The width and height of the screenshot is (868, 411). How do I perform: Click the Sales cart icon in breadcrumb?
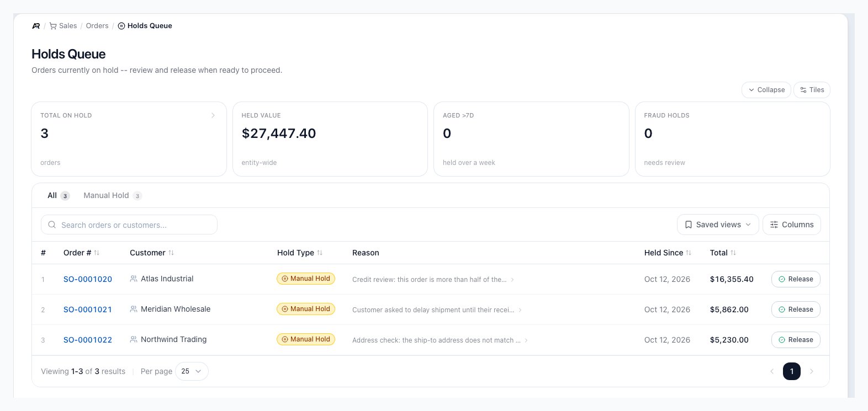tap(53, 26)
